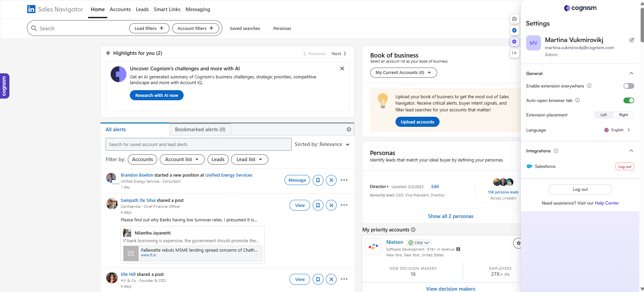Click the Cognism compass sidebar icon
The height and width of the screenshot is (292, 644).
pos(514,30)
